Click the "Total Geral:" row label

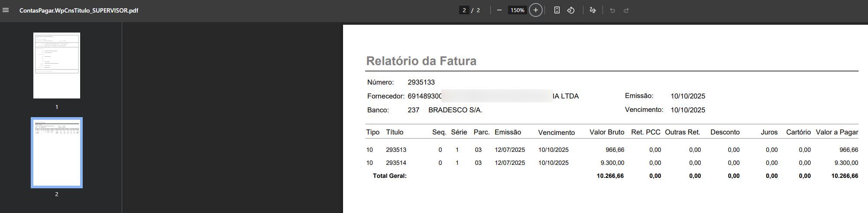[x=389, y=176]
